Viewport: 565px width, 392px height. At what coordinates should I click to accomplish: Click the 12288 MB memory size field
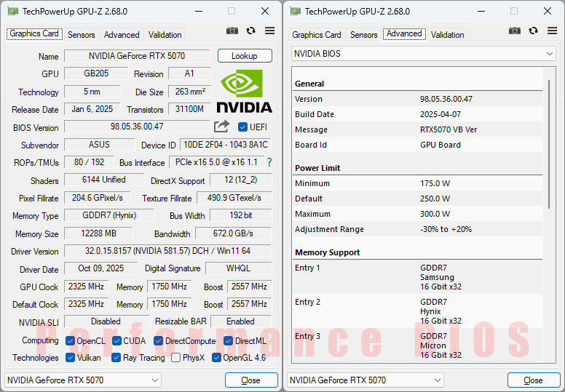tap(99, 233)
